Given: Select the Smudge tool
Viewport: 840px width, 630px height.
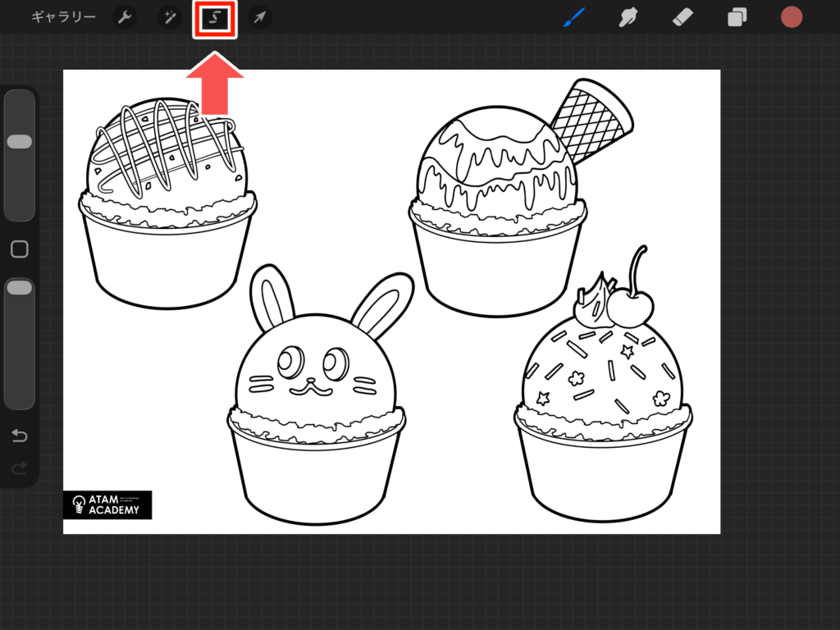Looking at the screenshot, I should 628,17.
